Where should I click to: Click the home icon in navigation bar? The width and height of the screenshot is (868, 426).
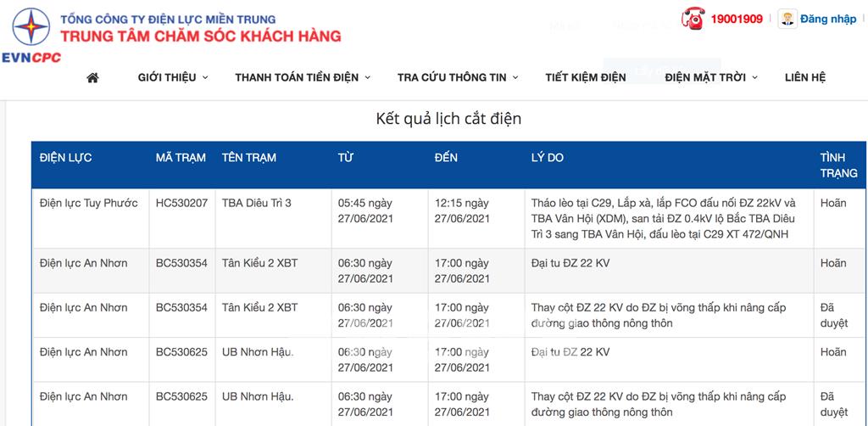pos(92,77)
